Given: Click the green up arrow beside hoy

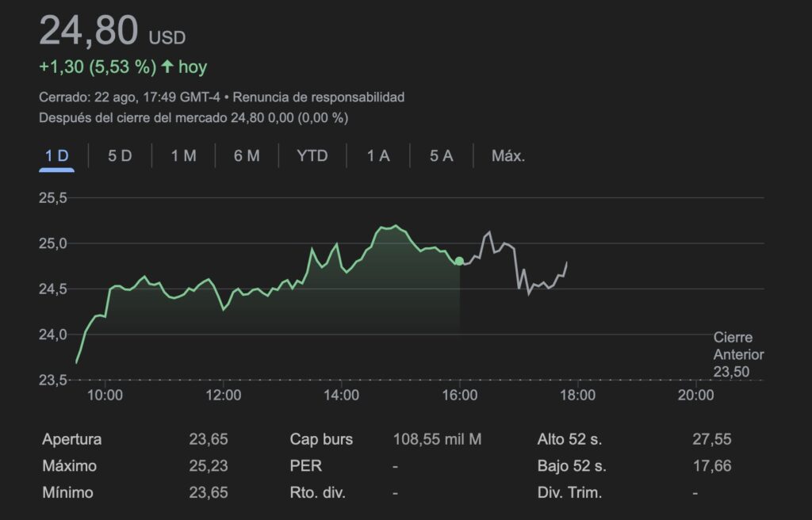Looking at the screenshot, I should 167,67.
